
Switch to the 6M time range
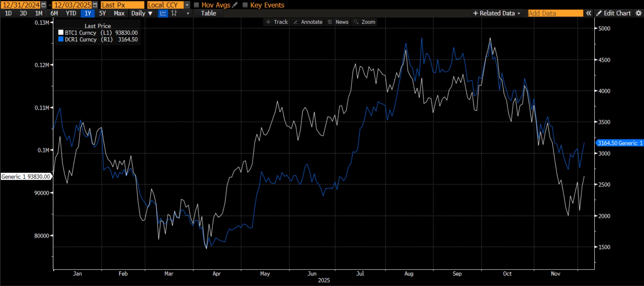pyautogui.click(x=54, y=13)
